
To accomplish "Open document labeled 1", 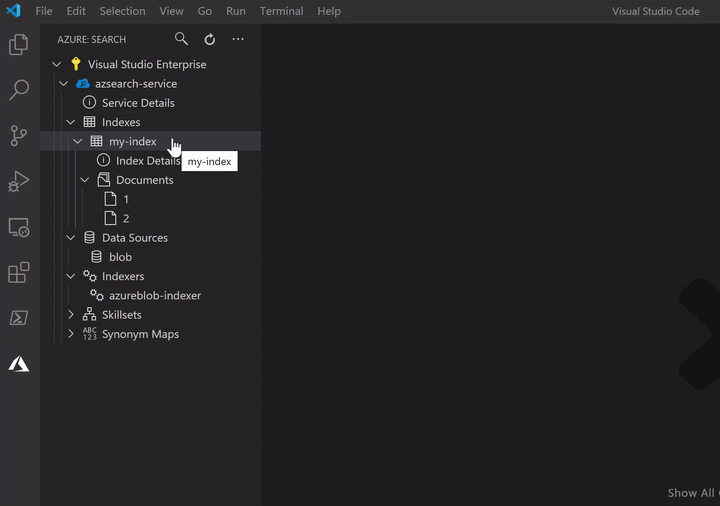I will [x=126, y=199].
